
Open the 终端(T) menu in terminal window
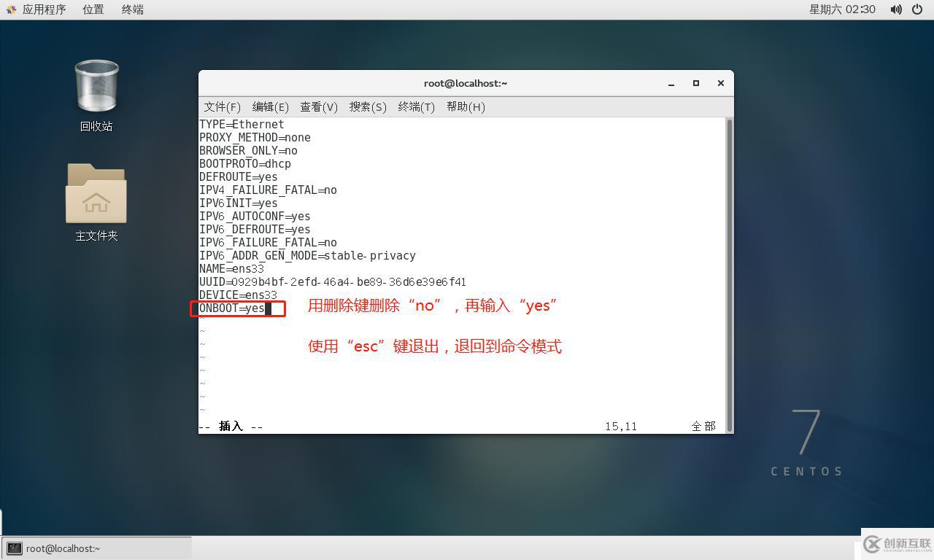(x=417, y=106)
